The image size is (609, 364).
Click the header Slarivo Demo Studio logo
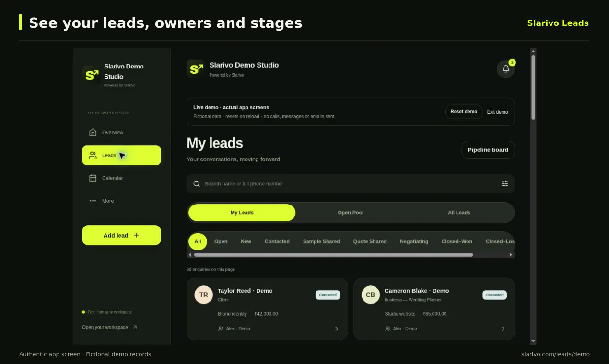[195, 68]
